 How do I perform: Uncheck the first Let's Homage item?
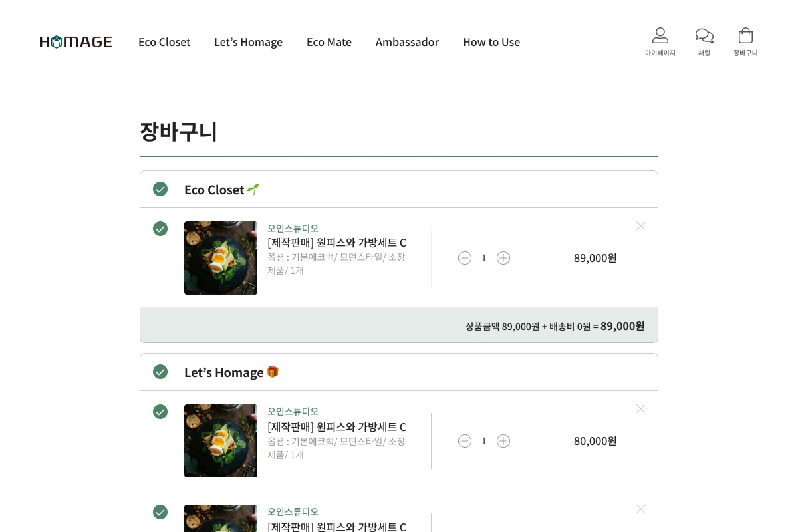160,412
